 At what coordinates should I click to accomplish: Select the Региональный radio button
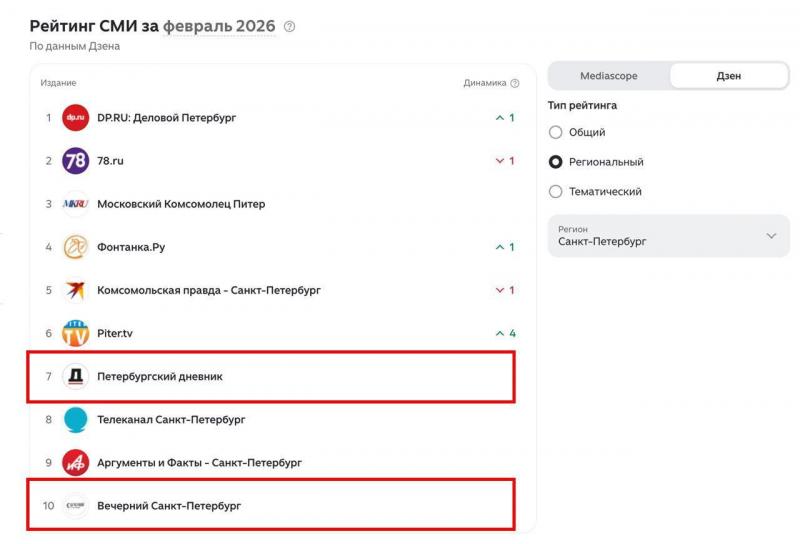pyautogui.click(x=556, y=162)
